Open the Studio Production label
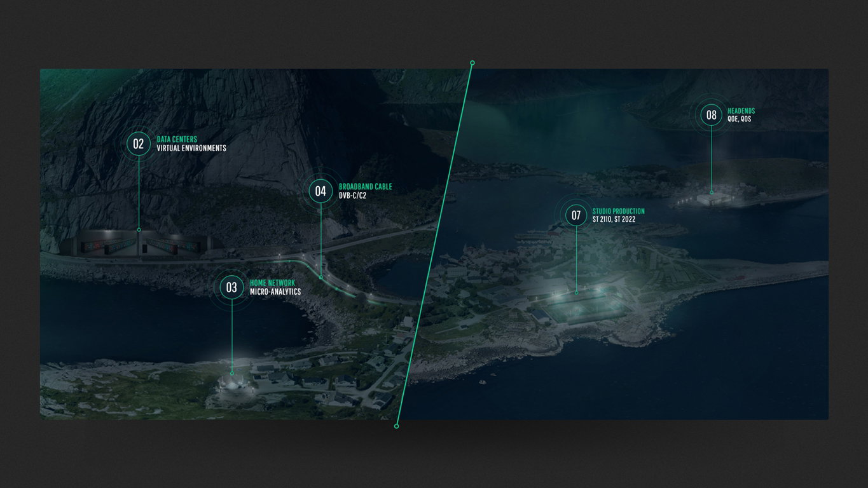The width and height of the screenshot is (868, 488). tap(619, 211)
